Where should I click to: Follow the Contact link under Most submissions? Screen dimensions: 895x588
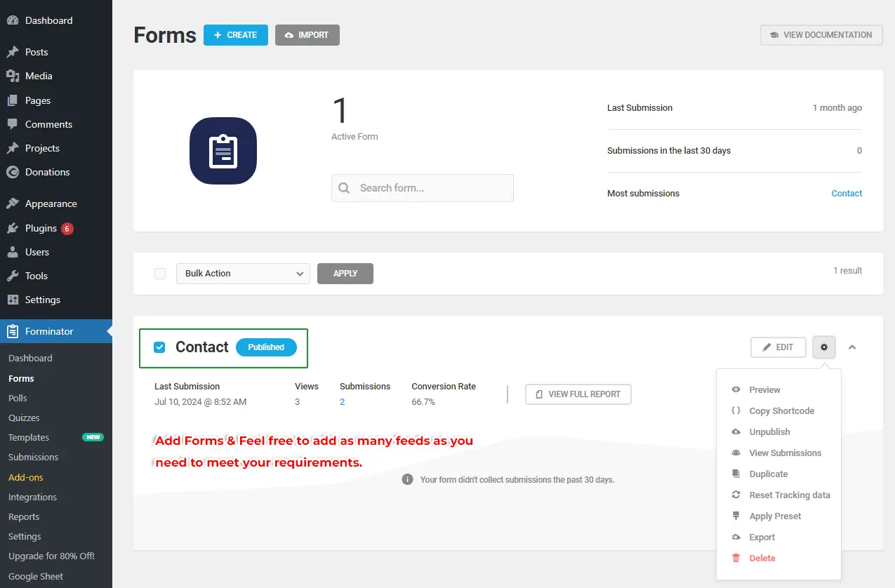click(847, 194)
